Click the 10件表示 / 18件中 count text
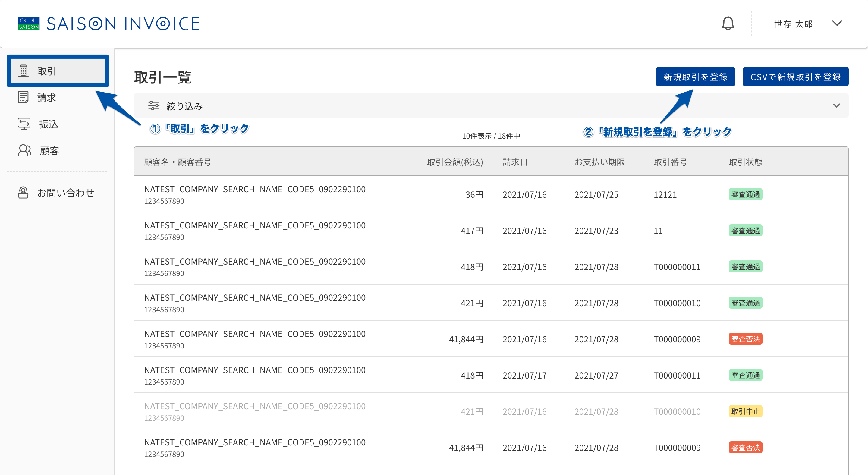The width and height of the screenshot is (868, 475). (491, 136)
